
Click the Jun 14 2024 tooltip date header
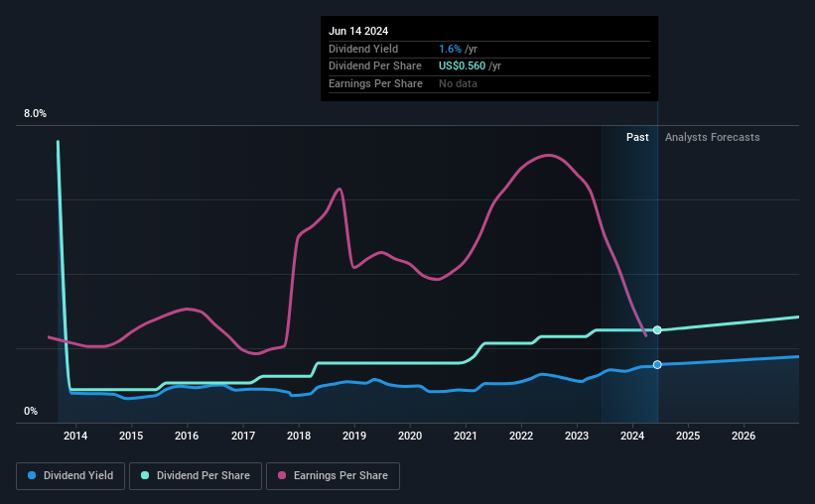[358, 31]
